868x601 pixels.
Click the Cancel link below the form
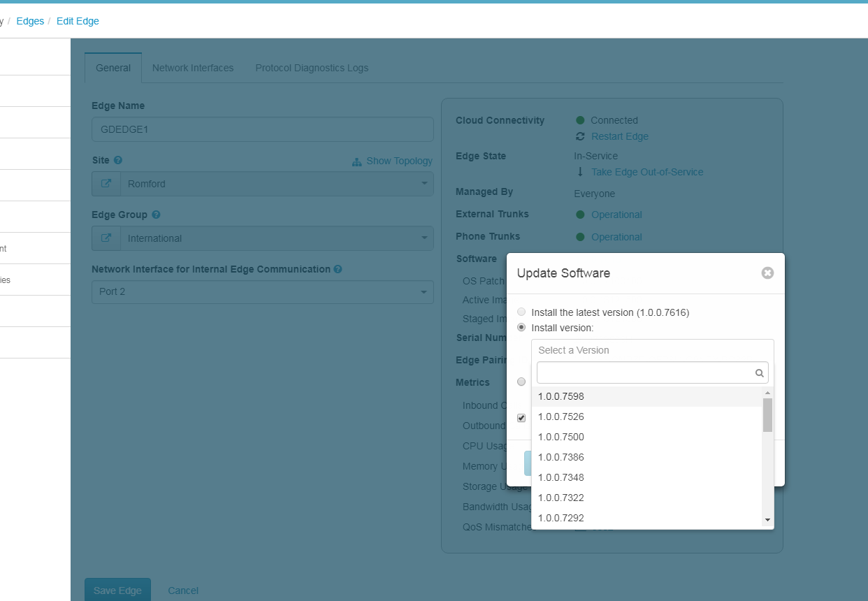(183, 591)
